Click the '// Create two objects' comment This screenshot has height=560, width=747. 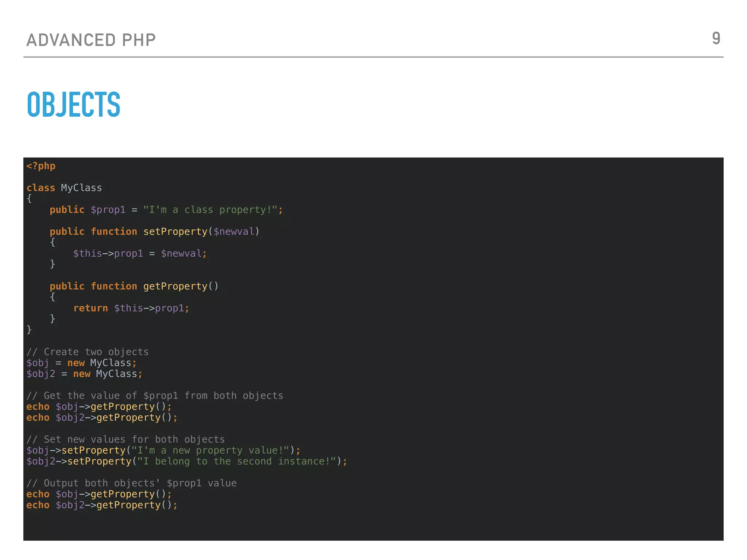(x=88, y=352)
